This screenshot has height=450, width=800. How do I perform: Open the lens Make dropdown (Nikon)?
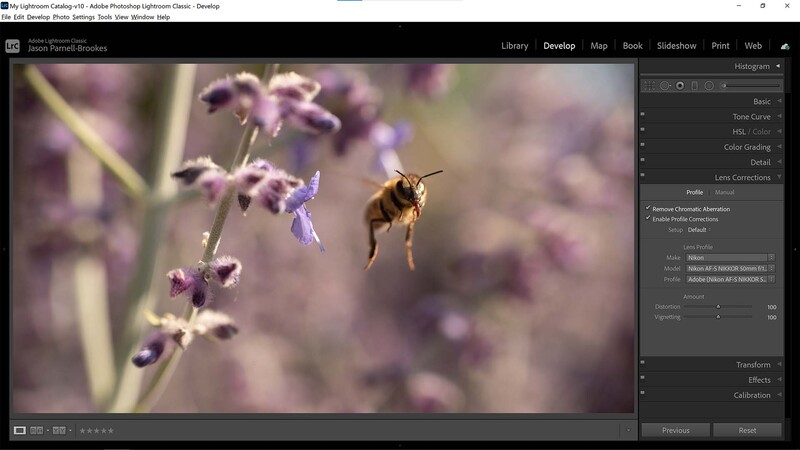tap(730, 258)
